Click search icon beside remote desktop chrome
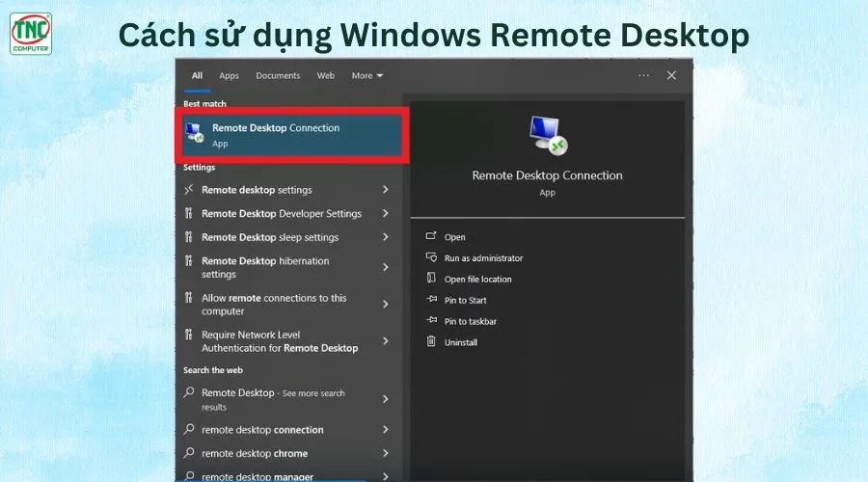Screen dimensions: 868x482 pyautogui.click(x=189, y=453)
